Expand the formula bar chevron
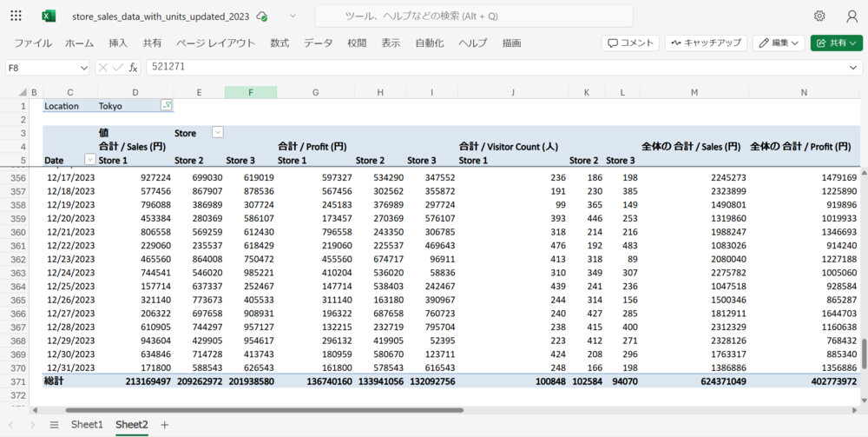868x437 pixels. pyautogui.click(x=854, y=67)
